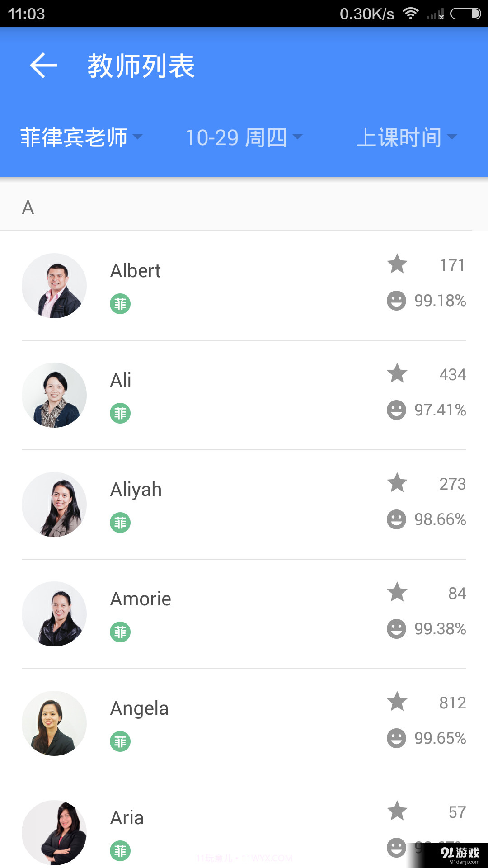This screenshot has width=488, height=868.
Task: Tap the Wi-Fi icon in status bar
Action: [x=410, y=14]
